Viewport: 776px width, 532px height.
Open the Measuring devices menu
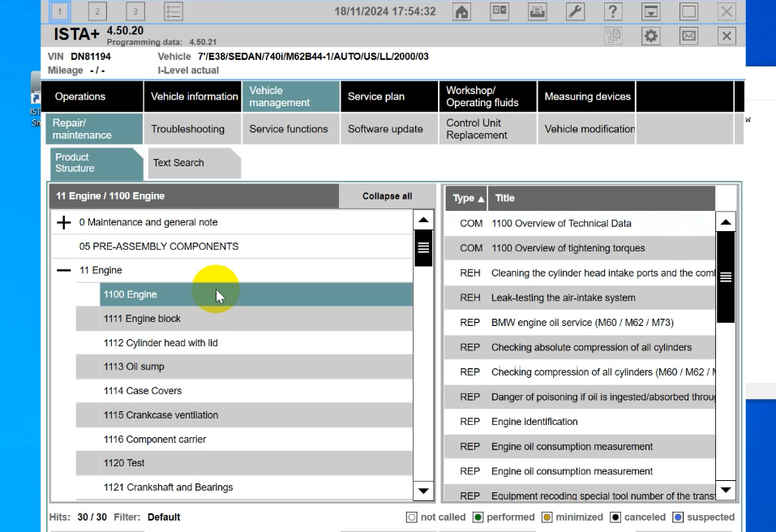(x=586, y=97)
